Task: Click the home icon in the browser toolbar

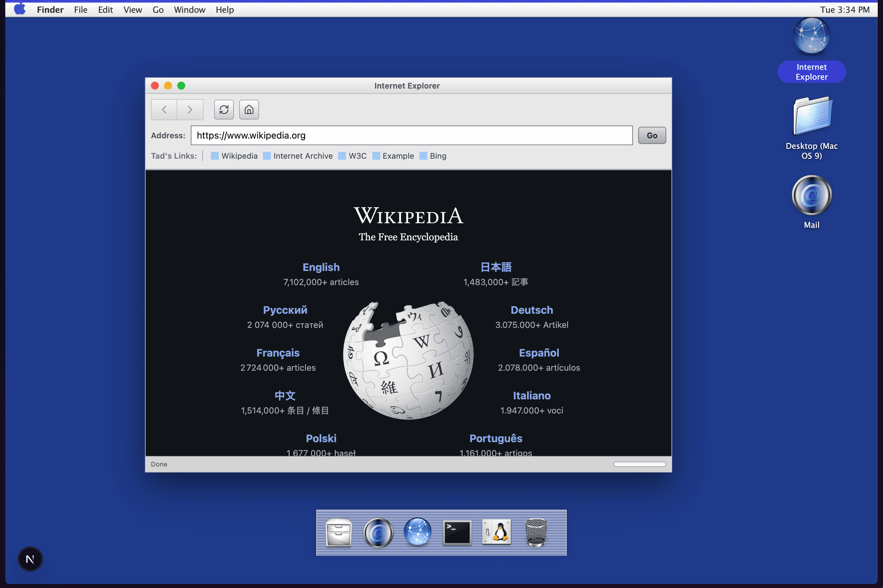Action: point(249,109)
